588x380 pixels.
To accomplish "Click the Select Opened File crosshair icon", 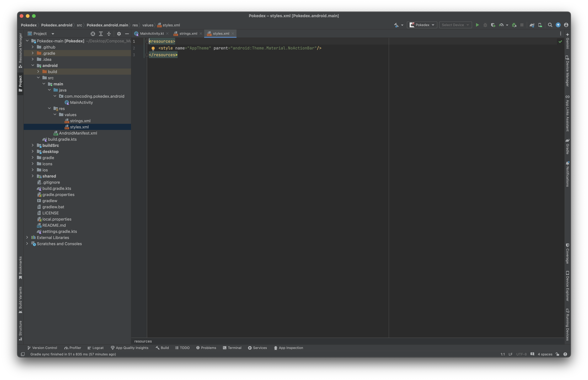I will pos(93,34).
